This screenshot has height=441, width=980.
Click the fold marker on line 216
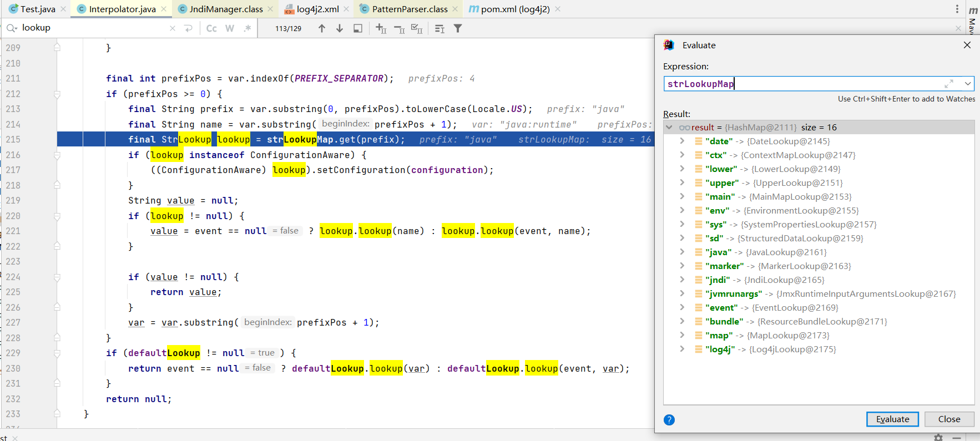point(57,155)
